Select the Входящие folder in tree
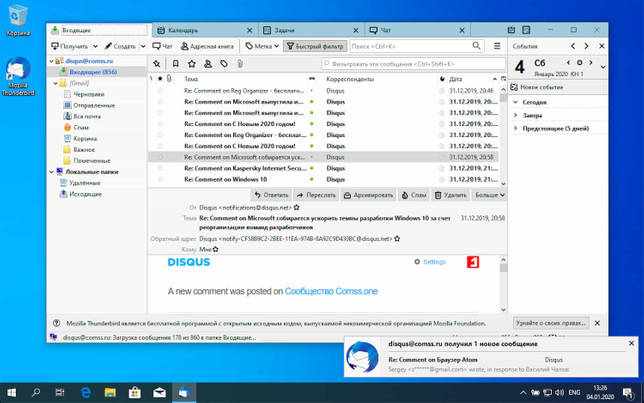The image size is (644, 403). point(93,72)
